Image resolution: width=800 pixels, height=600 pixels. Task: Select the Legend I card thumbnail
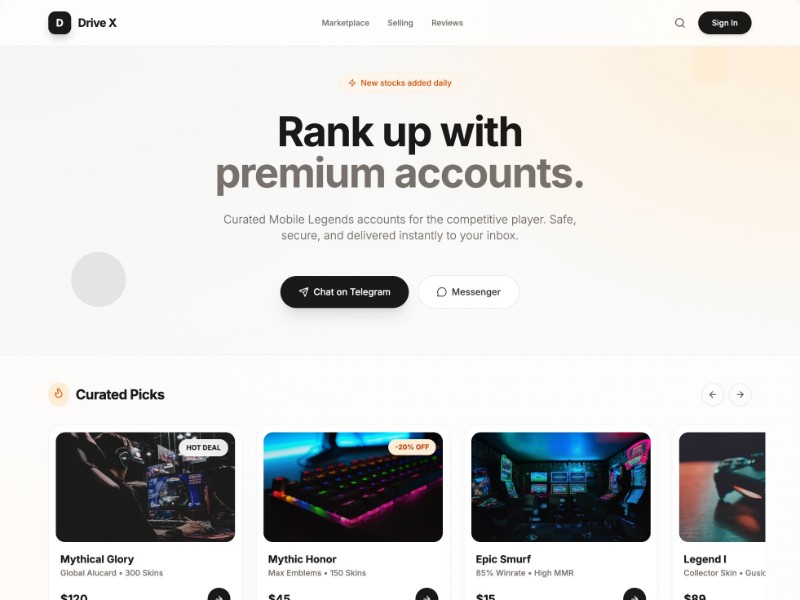pyautogui.click(x=722, y=487)
